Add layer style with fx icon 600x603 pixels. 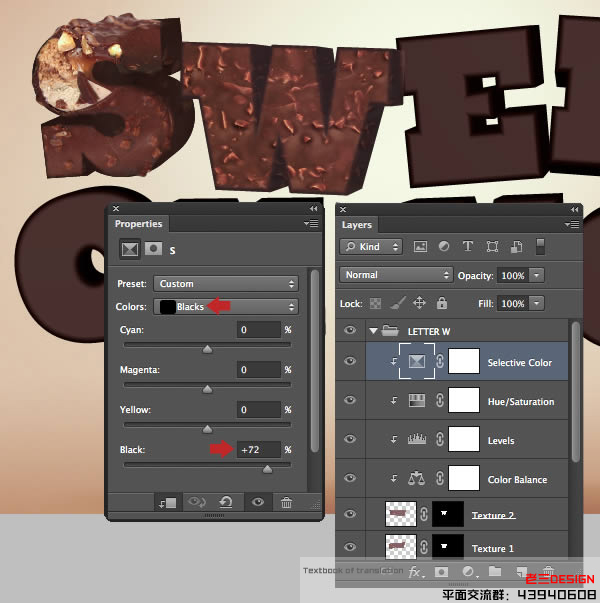click(x=415, y=572)
